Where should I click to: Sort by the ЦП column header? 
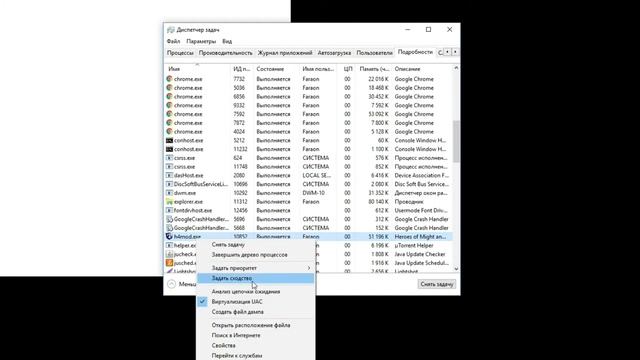point(348,69)
